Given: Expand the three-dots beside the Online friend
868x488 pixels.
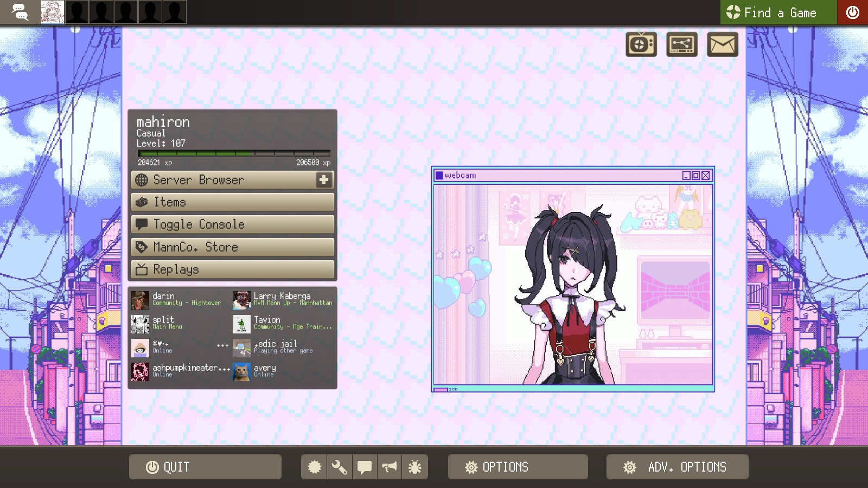Looking at the screenshot, I should (x=222, y=346).
